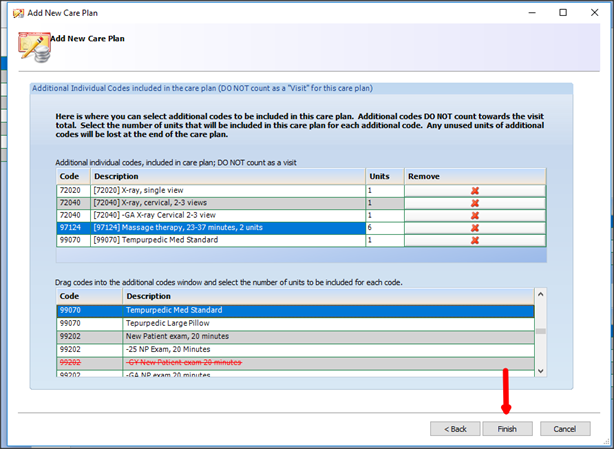
Task: Remove the GA X-ray Cervical row
Action: pyautogui.click(x=475, y=215)
